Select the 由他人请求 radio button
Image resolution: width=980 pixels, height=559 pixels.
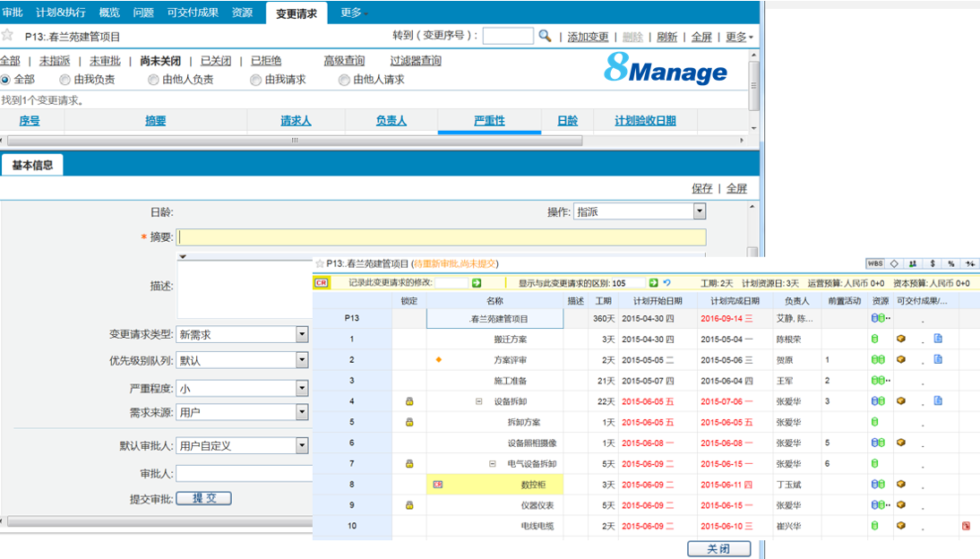point(344,80)
